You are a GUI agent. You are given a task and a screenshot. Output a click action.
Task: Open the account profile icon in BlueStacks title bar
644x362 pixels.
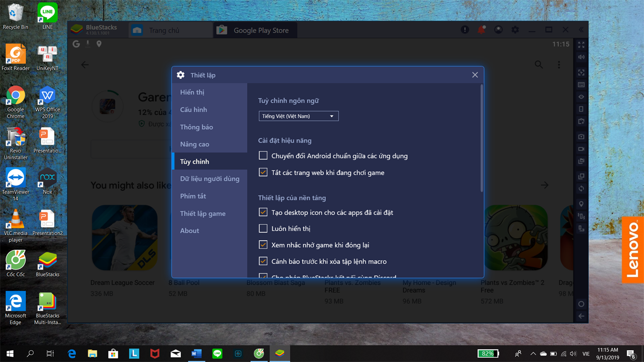click(498, 30)
